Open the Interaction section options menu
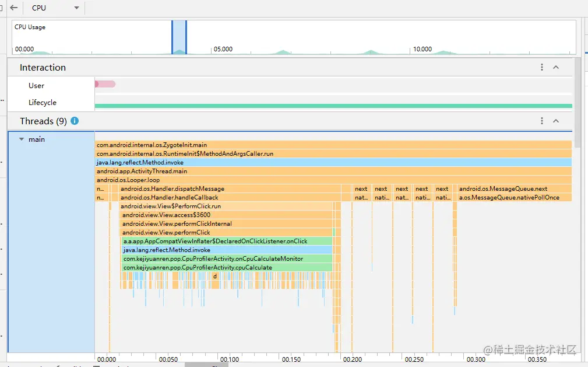 pyautogui.click(x=541, y=67)
